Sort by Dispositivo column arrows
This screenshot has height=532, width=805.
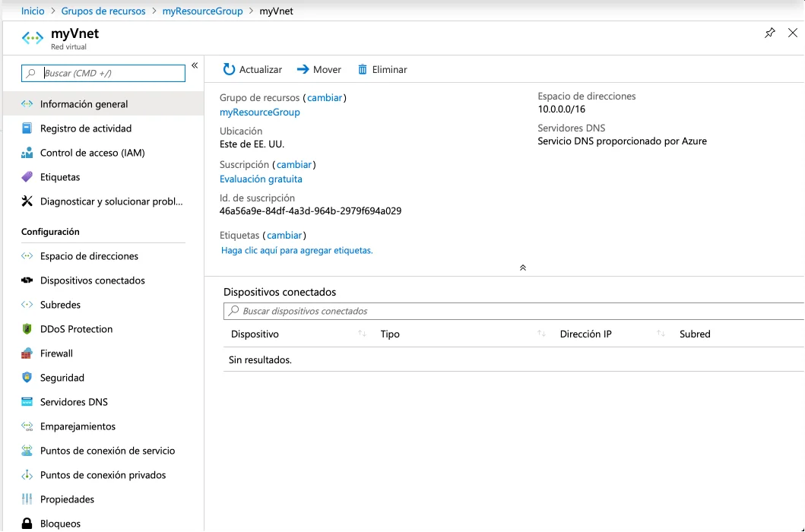362,334
